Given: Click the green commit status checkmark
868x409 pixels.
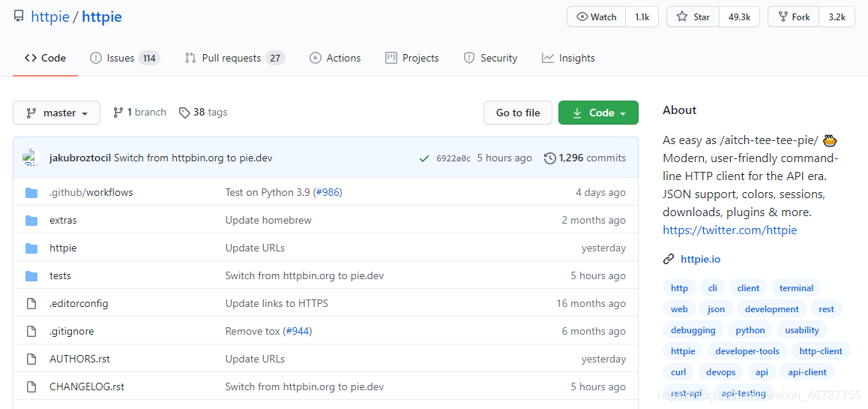Looking at the screenshot, I should (x=424, y=158).
